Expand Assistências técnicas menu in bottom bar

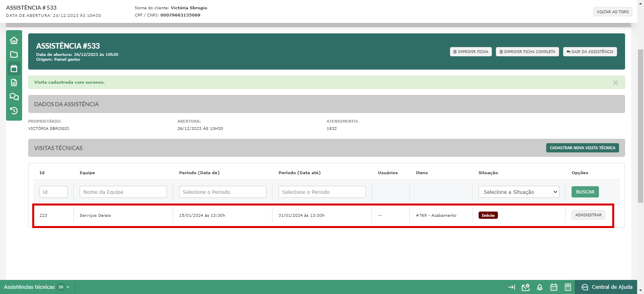(37, 287)
